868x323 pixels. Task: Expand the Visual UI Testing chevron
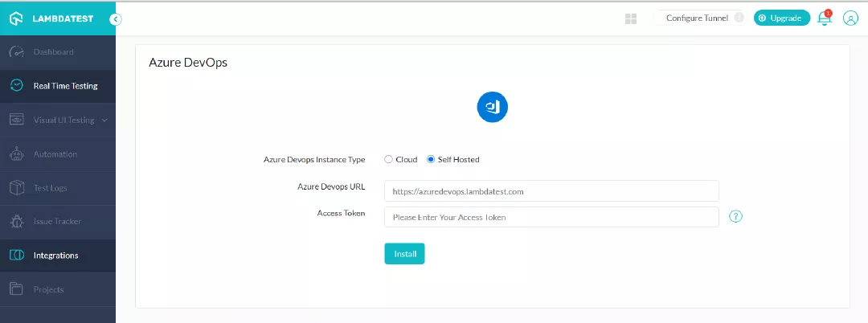[x=104, y=120]
